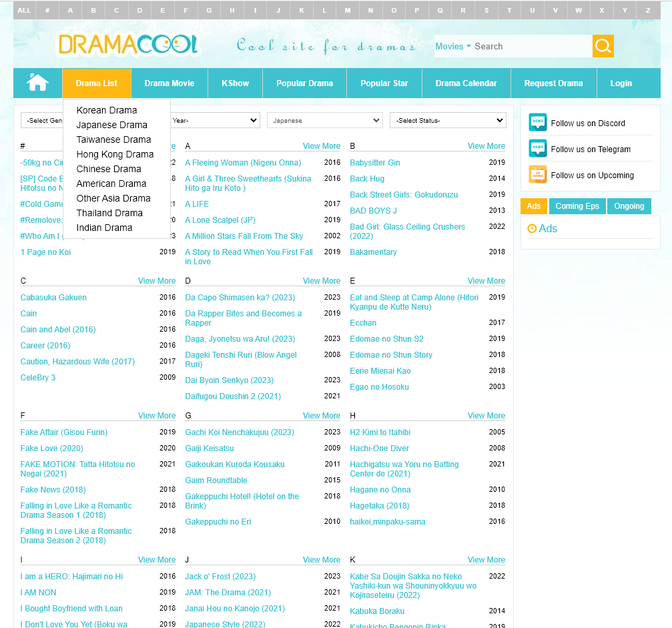Click the orange search magnifier button

(603, 46)
